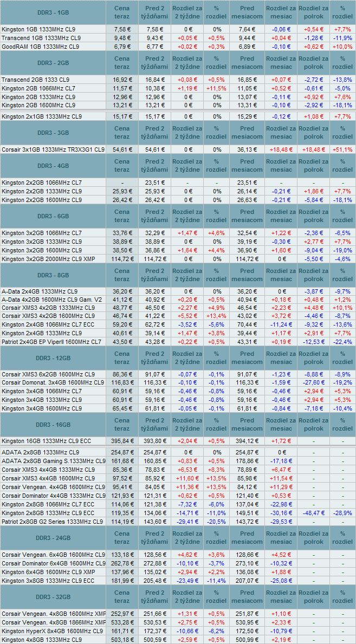356x644 pixels.
Task: Click the "-22,4%" half-year percent value
Action: (343, 342)
